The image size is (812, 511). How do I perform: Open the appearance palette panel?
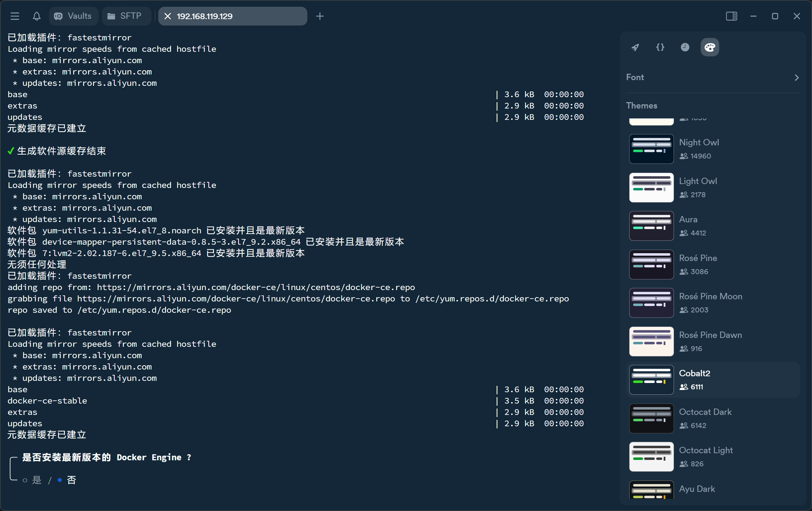[710, 47]
